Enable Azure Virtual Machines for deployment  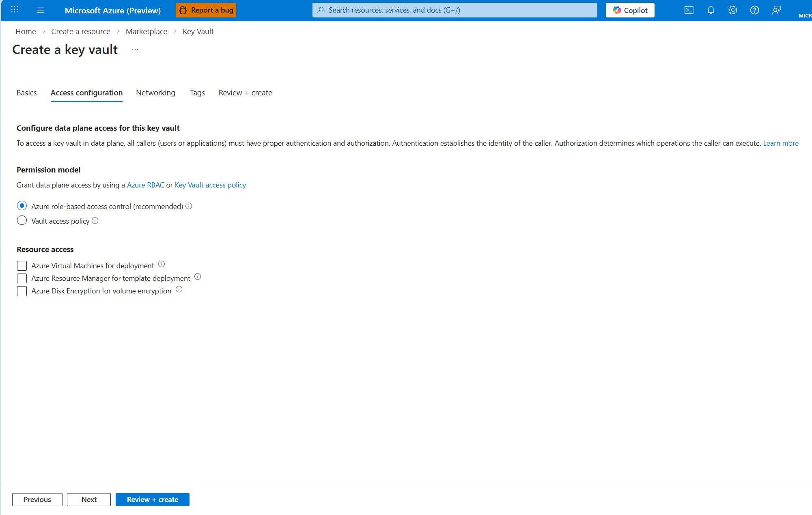(x=22, y=266)
